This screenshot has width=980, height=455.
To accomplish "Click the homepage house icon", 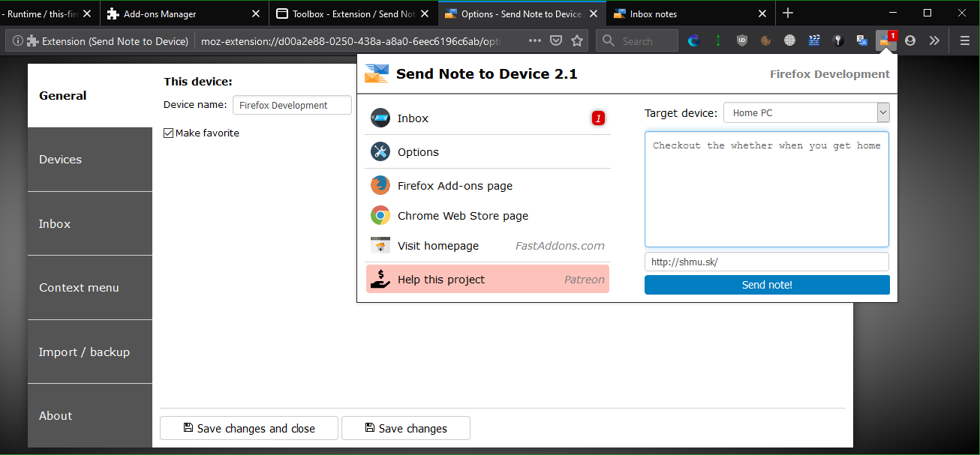I will pos(380,245).
